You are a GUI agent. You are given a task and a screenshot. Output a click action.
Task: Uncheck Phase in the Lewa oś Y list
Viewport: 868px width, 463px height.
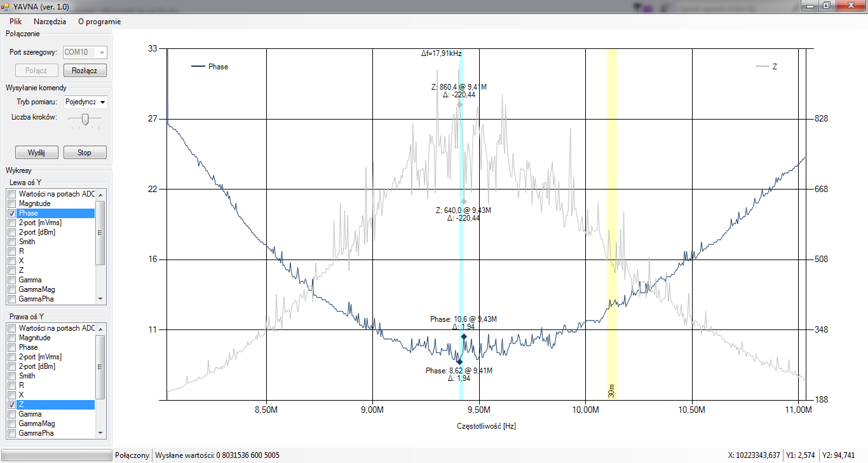point(12,213)
